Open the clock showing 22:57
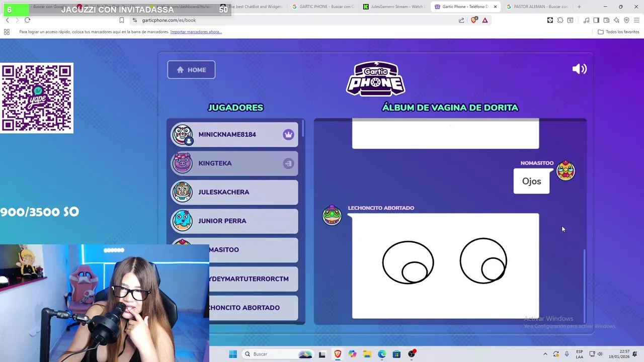 click(618, 354)
